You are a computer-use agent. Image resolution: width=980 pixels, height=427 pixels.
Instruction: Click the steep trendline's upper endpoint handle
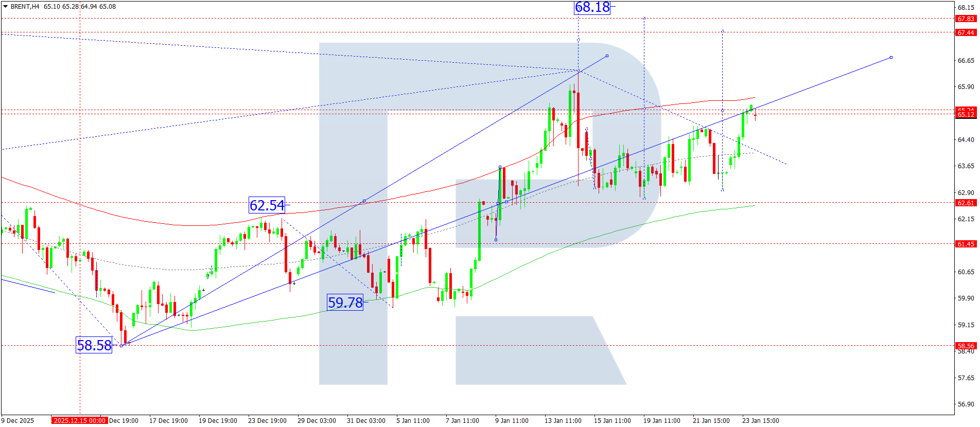click(607, 56)
